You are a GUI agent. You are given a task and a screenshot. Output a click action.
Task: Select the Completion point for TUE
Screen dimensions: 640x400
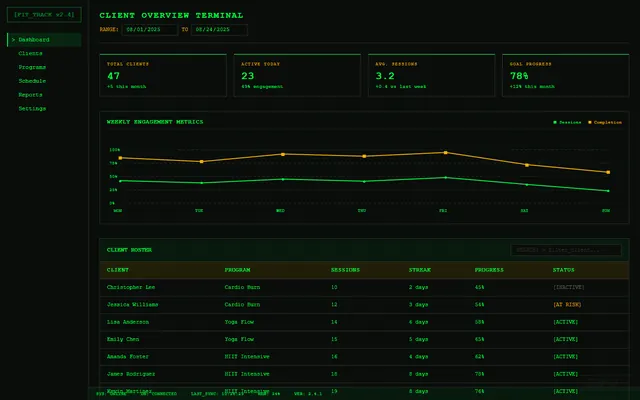click(202, 162)
